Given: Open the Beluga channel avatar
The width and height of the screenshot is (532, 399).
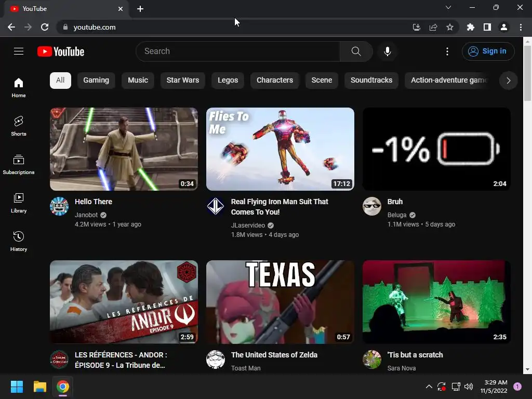Looking at the screenshot, I should tap(372, 206).
